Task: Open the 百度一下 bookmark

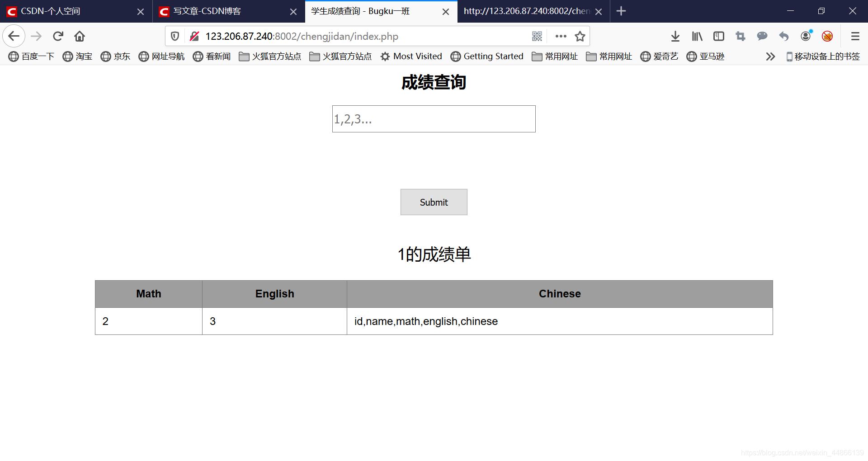Action: tap(31, 56)
